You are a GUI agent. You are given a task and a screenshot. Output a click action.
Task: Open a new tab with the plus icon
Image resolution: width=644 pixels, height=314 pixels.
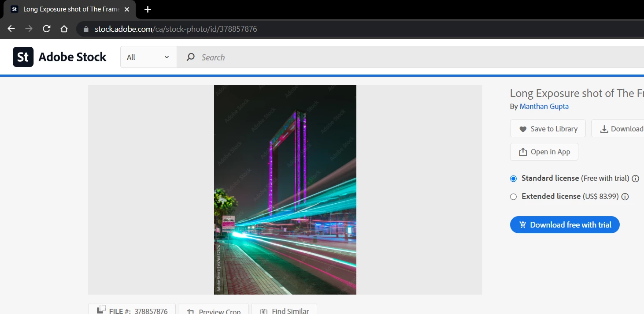(x=148, y=9)
